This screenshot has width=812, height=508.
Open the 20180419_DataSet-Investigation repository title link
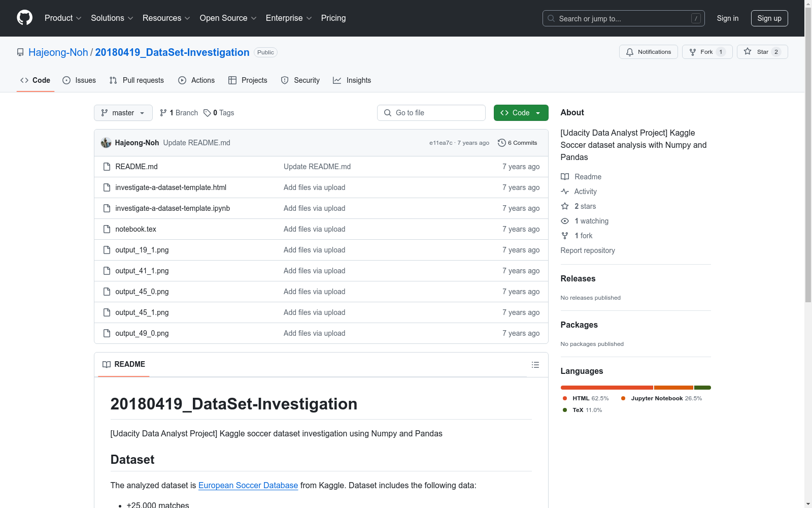click(x=173, y=52)
